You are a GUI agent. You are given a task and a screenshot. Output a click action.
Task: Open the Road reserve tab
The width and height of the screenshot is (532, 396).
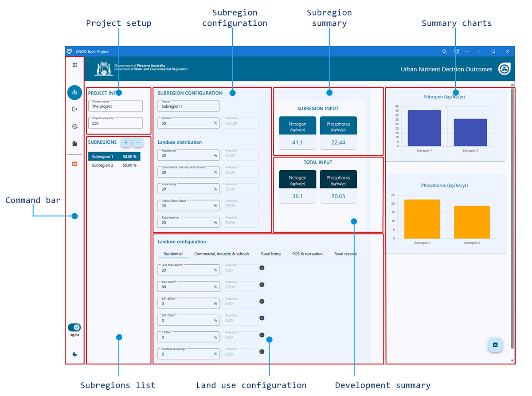click(345, 254)
